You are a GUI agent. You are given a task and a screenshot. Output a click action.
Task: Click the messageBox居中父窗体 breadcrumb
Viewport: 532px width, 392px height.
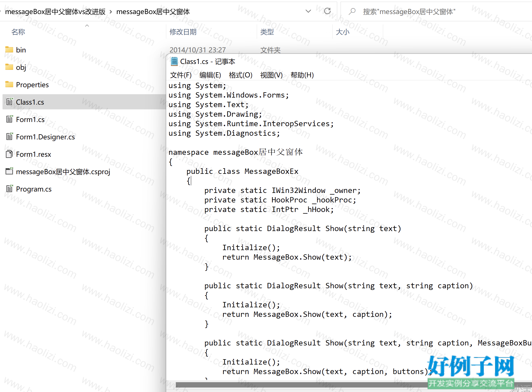point(153,12)
